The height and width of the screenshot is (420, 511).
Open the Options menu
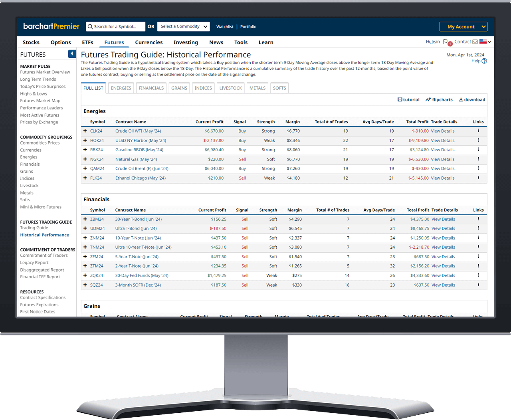point(61,42)
